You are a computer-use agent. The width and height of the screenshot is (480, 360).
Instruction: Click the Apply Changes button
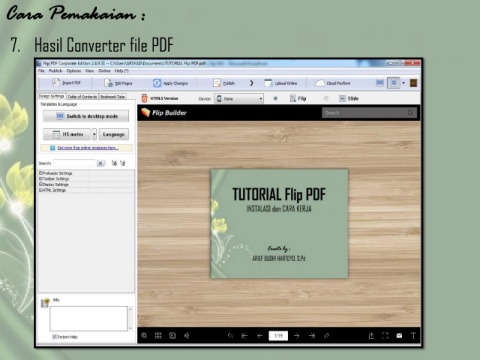[x=170, y=83]
